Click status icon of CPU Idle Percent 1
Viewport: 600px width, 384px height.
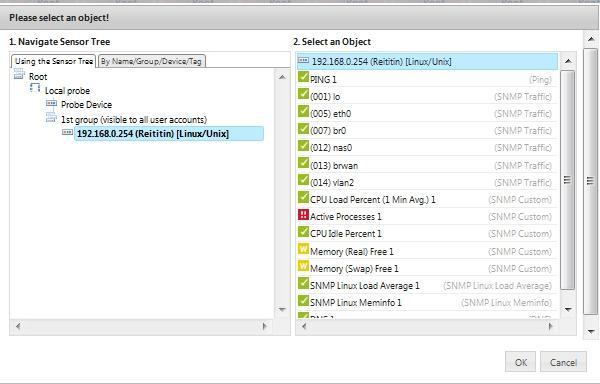(x=303, y=231)
